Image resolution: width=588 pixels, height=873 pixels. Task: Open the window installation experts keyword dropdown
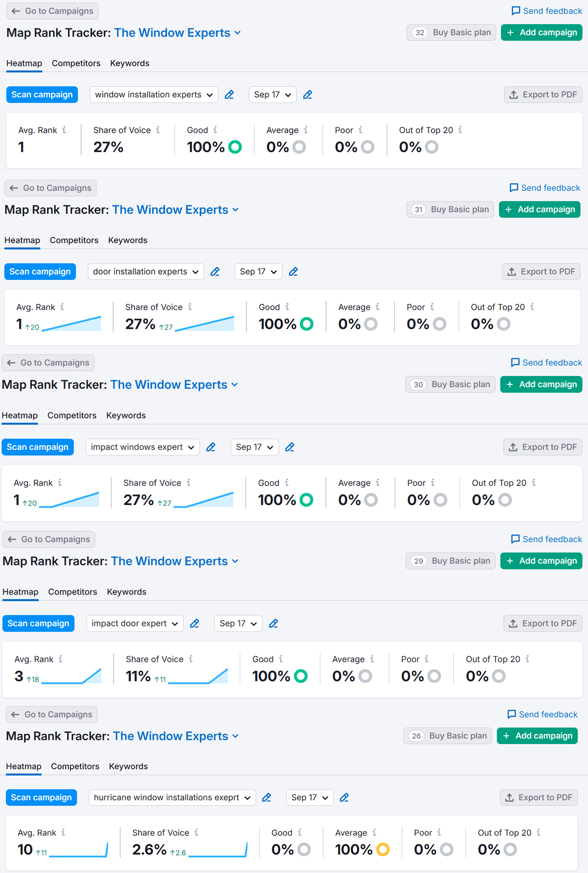coord(154,95)
